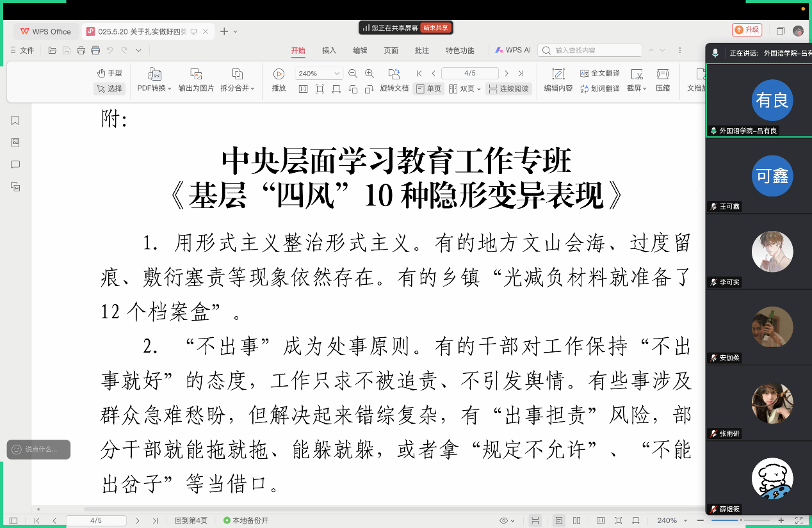This screenshot has width=812, height=528.
Task: Click 旋转文档 tool
Action: (x=394, y=81)
